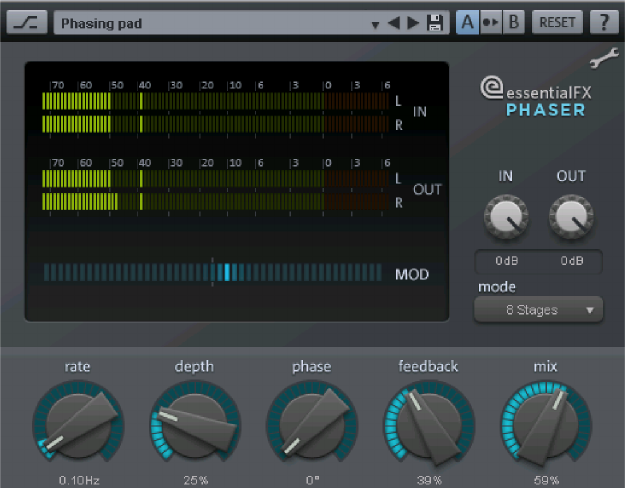Click the essentialFX Phaser logo
Image resolution: width=625 pixels, height=488 pixels.
pos(536,97)
